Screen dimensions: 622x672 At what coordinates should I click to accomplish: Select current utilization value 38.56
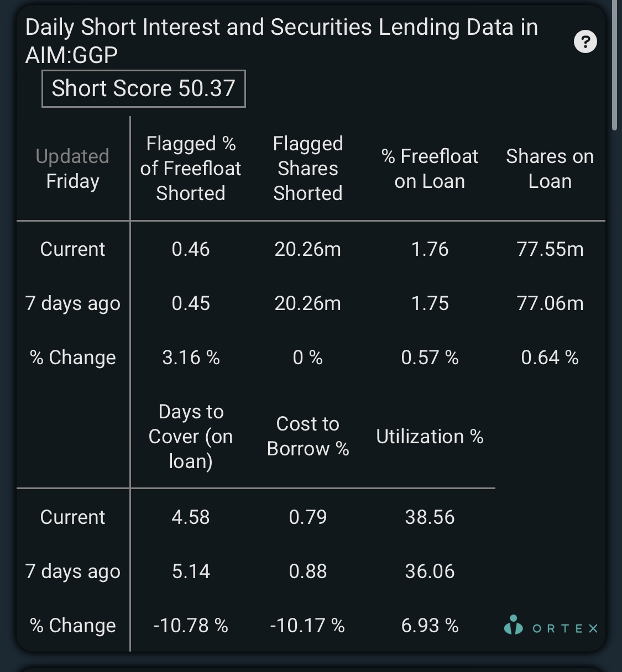coord(430,517)
